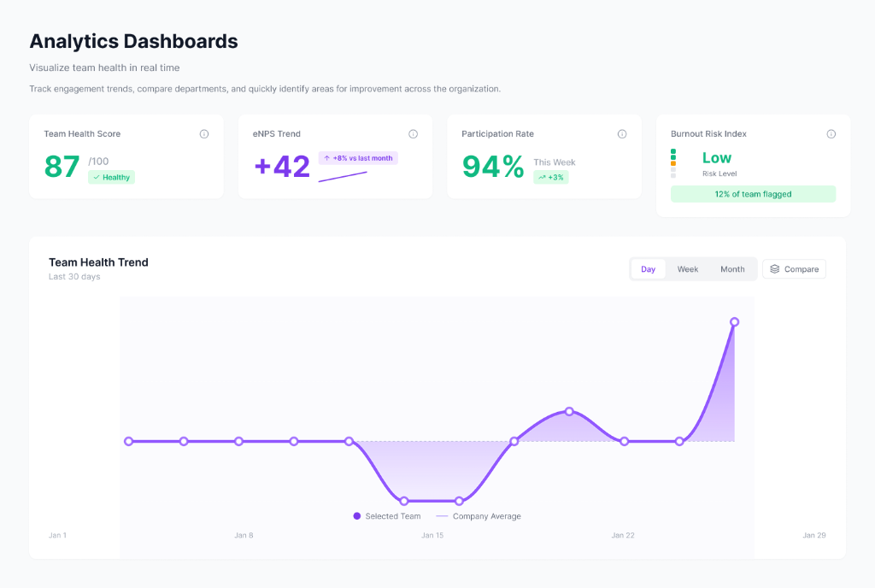The image size is (875, 588).
Task: Open the Compare options
Action: tap(794, 268)
